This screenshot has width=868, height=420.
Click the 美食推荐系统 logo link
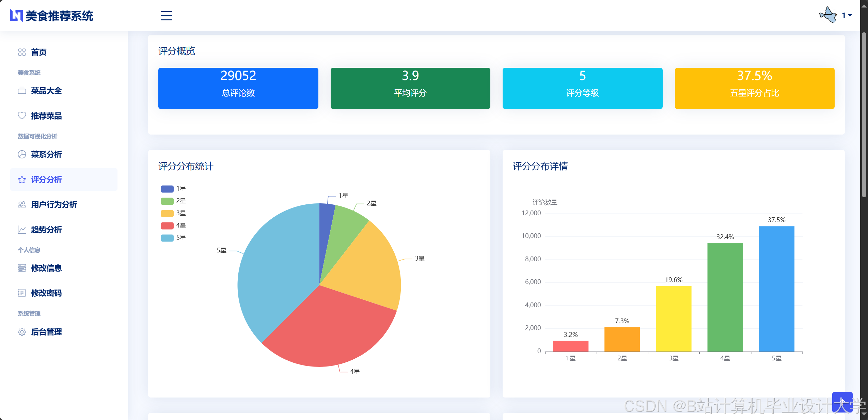51,16
